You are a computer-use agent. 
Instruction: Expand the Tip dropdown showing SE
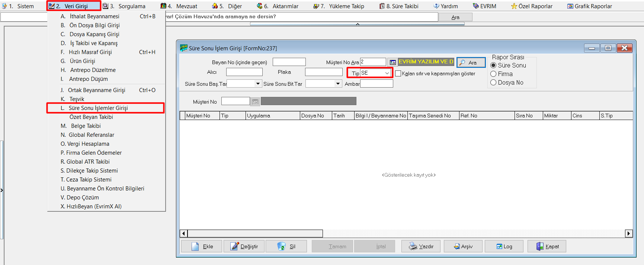(387, 73)
